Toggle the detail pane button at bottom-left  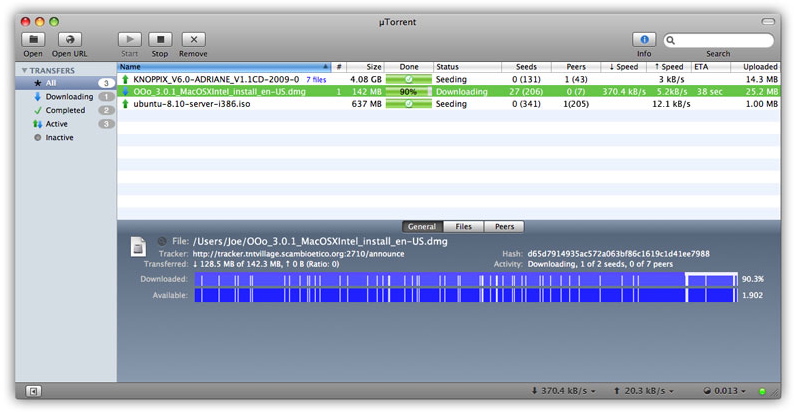[x=33, y=391]
